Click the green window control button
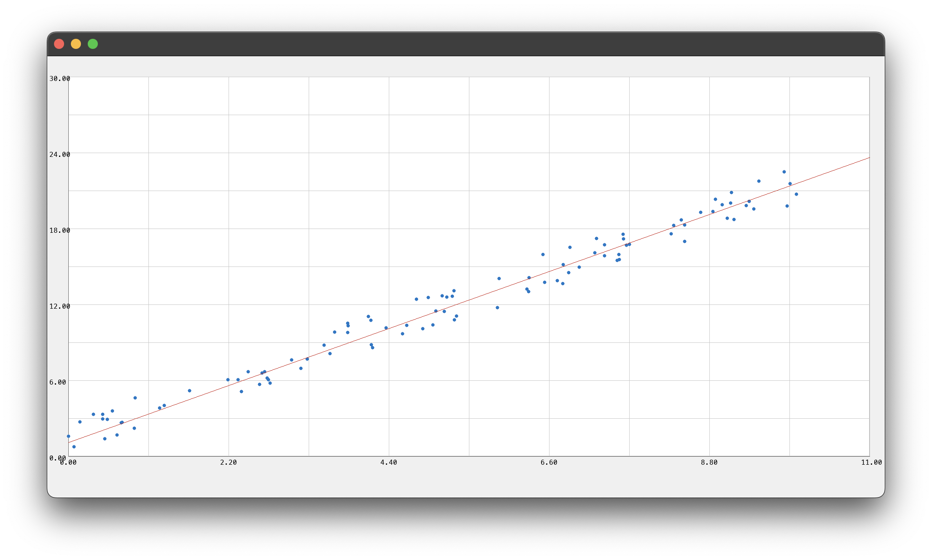 (93, 43)
